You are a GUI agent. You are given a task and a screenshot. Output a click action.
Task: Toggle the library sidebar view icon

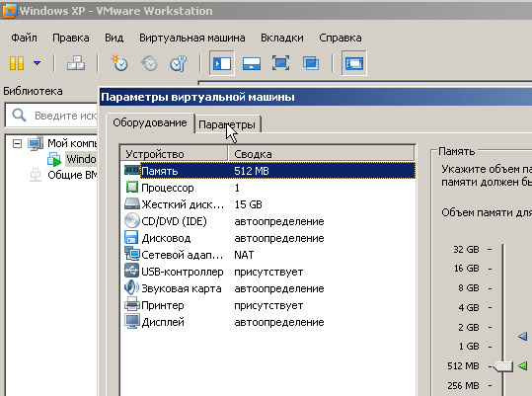click(222, 63)
